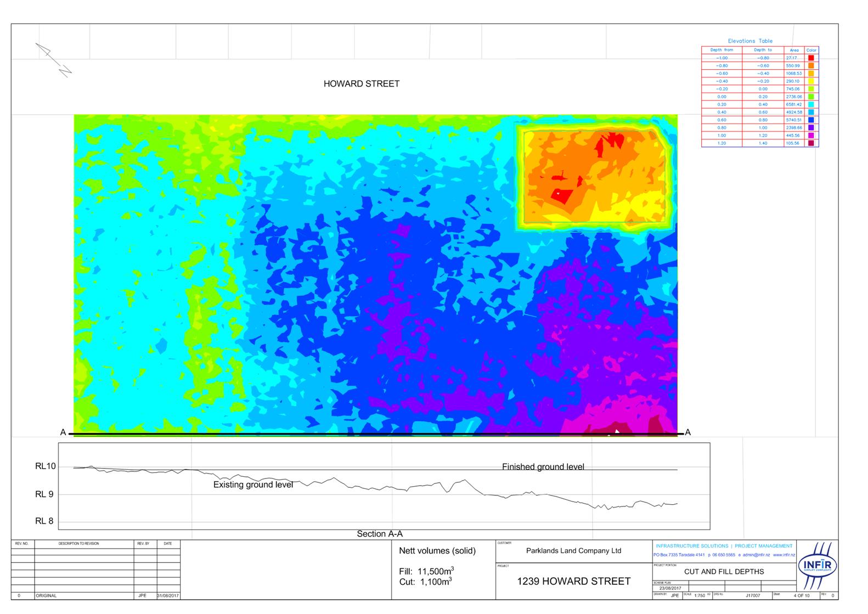Select the dark orange swatch for area 550.99
The height and width of the screenshot is (614, 868).
click(x=811, y=65)
